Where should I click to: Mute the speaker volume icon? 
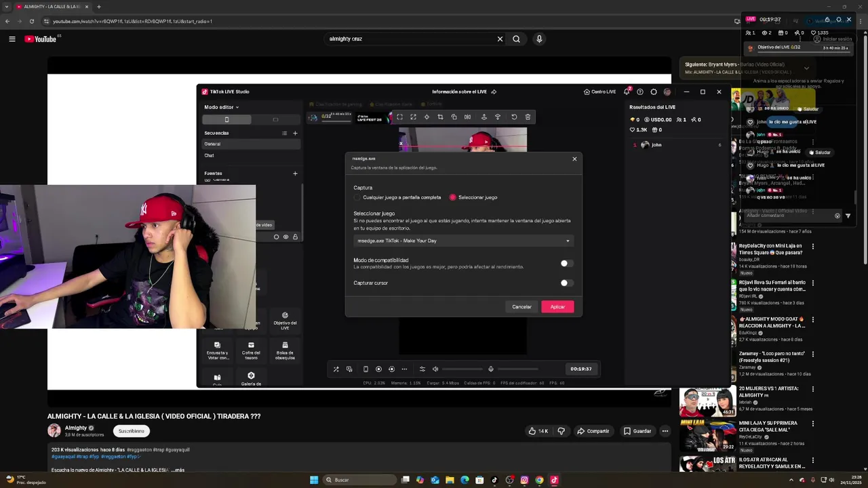[435, 369]
